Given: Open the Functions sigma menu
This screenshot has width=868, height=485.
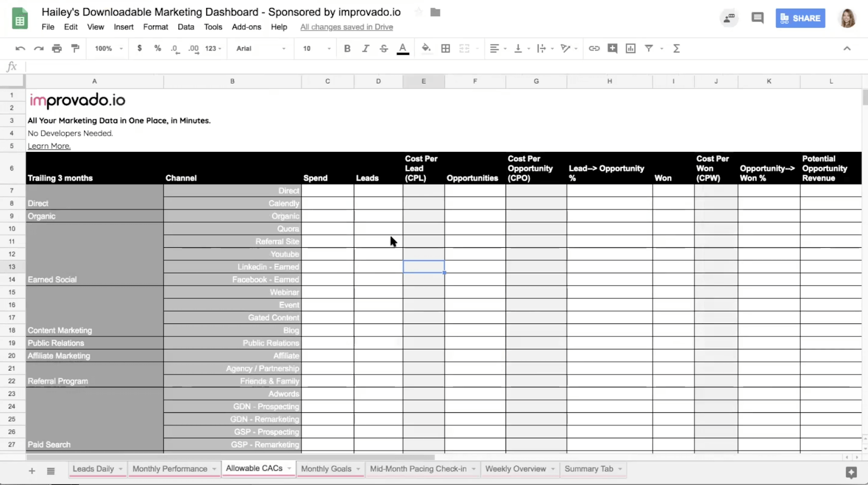Looking at the screenshot, I should 676,48.
